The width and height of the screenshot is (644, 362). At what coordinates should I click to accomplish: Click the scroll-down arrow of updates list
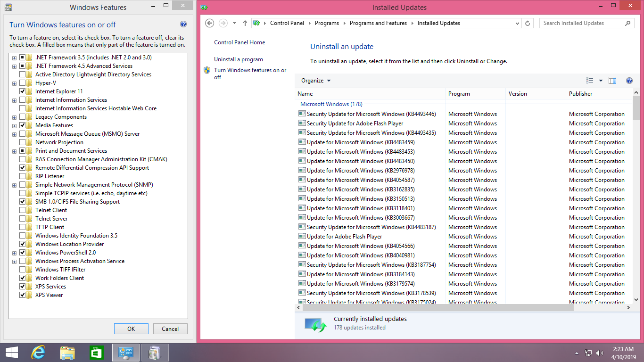(636, 300)
